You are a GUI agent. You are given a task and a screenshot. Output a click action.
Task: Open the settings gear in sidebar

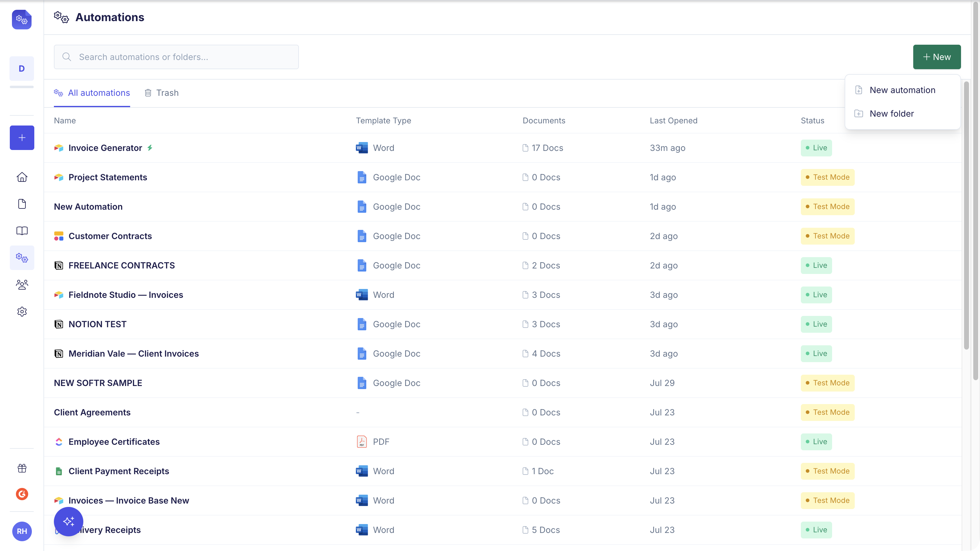point(22,311)
